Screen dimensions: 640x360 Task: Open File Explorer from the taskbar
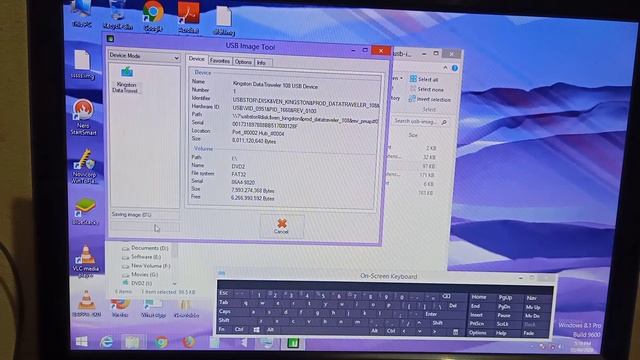tap(133, 342)
